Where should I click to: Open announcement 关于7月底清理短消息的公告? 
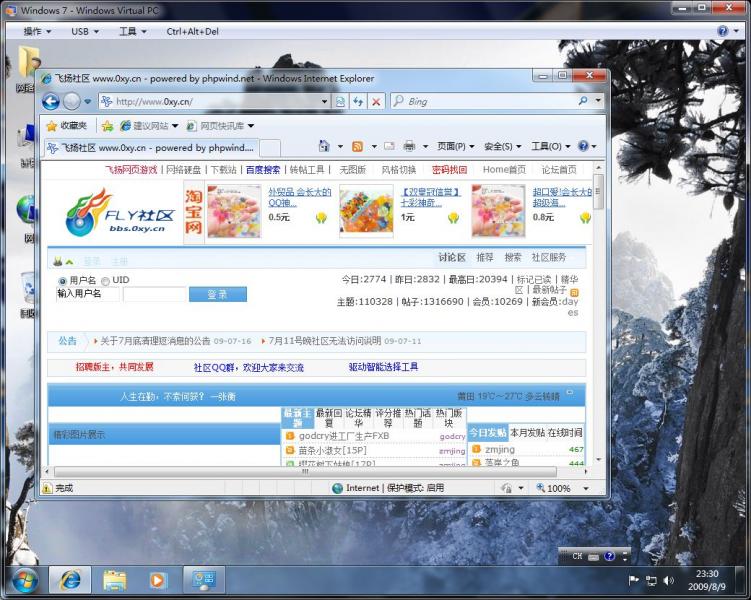[155, 341]
